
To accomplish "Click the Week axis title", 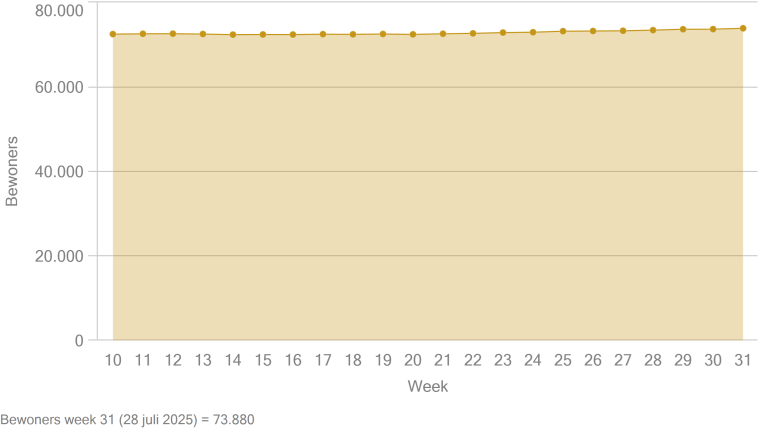I will tap(428, 386).
